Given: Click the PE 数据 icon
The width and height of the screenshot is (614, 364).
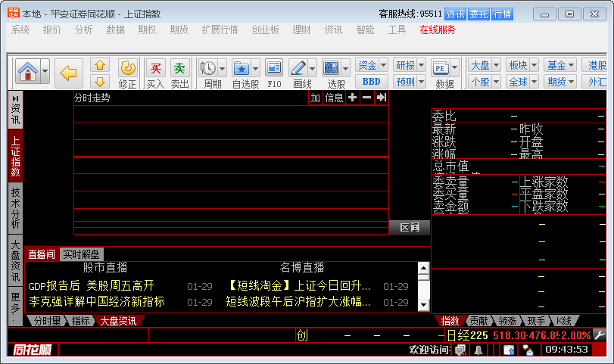Looking at the screenshot, I should tap(441, 68).
